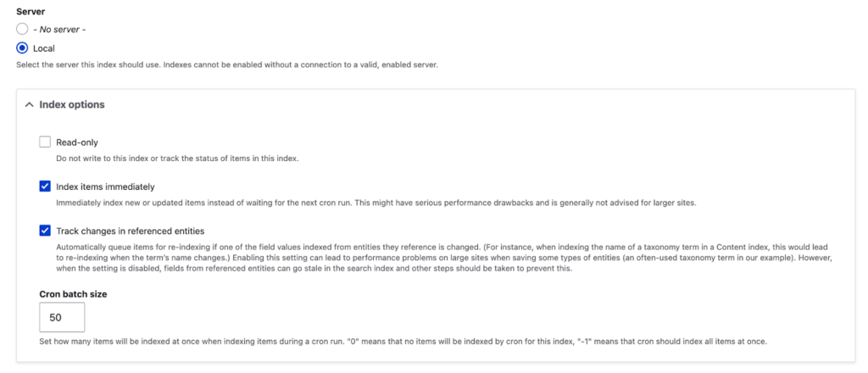
Task: Click the "Index options" section heading
Action: (72, 104)
